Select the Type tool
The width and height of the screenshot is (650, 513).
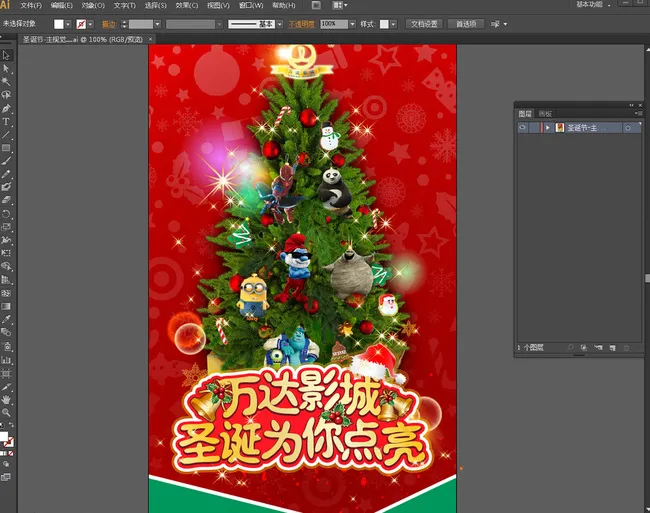click(x=6, y=121)
